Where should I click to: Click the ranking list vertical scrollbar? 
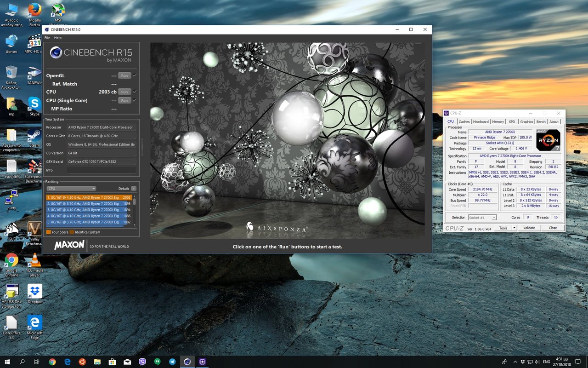click(x=135, y=210)
